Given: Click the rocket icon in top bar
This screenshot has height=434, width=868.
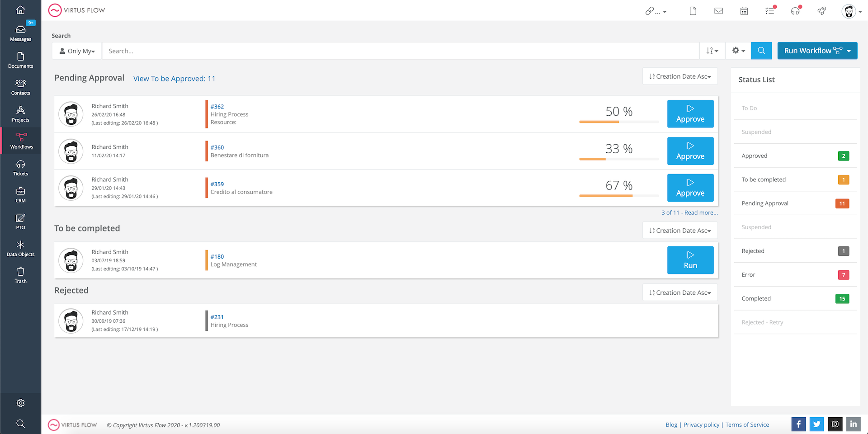Looking at the screenshot, I should tap(822, 11).
